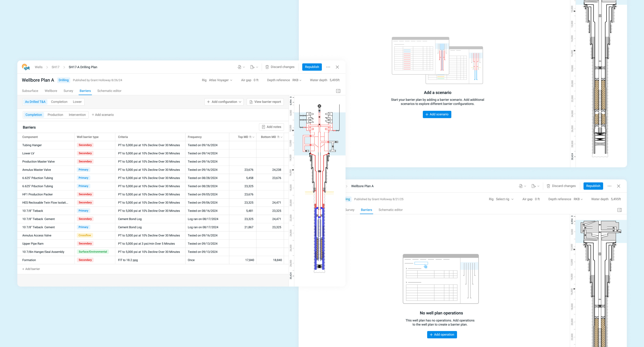Collapse the schematic side panel icon
The image size is (644, 347).
[x=338, y=91]
